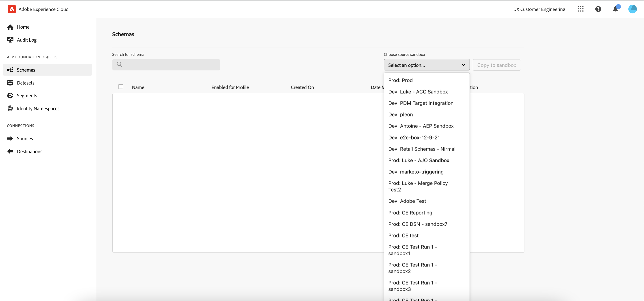The height and width of the screenshot is (301, 644).
Task: Choose Dev: pleon option
Action: click(427, 114)
